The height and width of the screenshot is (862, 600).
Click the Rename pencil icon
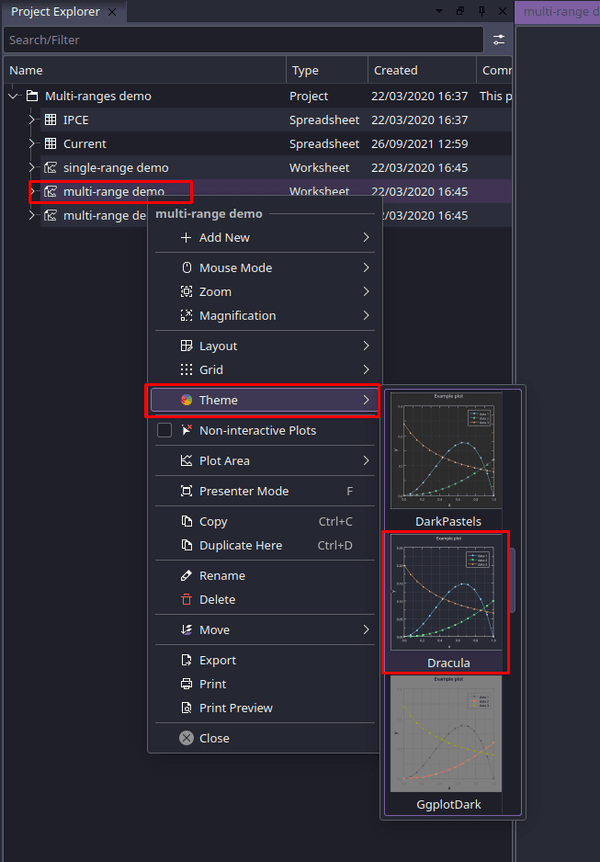[186, 576]
